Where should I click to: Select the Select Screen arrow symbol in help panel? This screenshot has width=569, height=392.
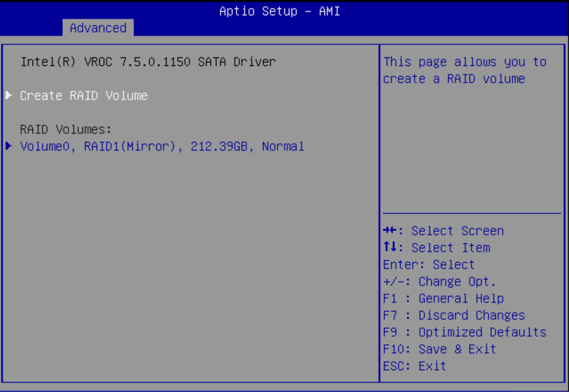391,231
